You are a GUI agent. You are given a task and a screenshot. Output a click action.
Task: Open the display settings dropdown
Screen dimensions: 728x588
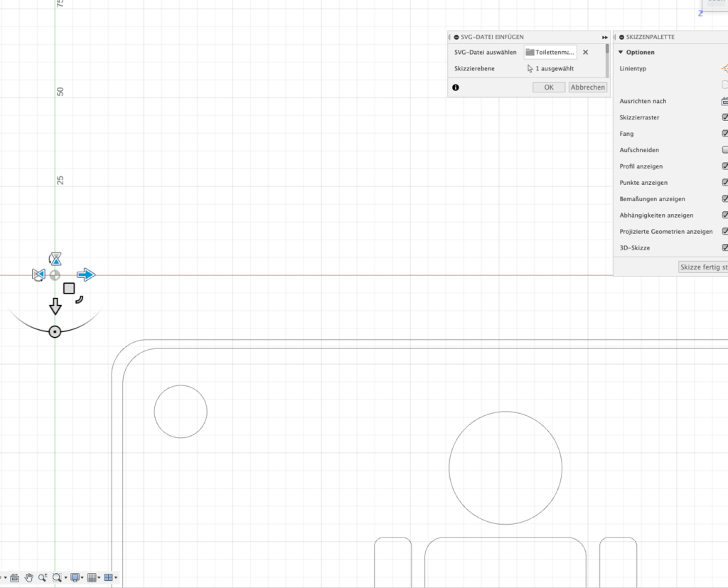point(77,577)
